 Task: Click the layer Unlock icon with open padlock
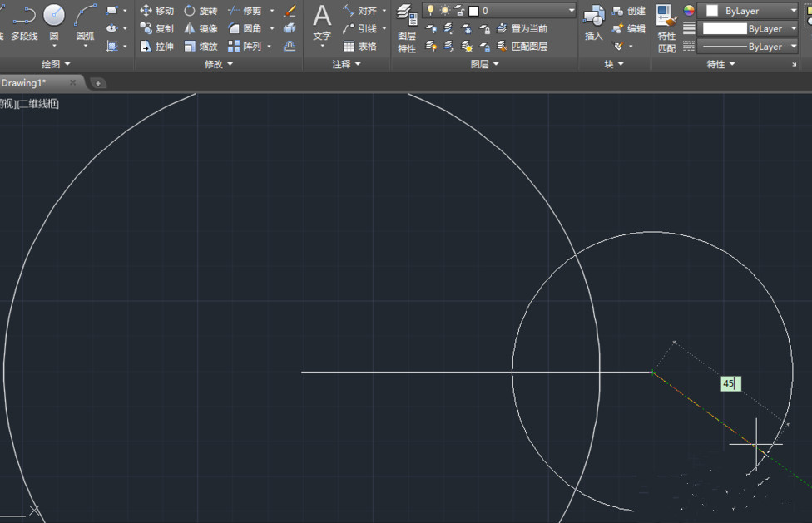(484, 47)
